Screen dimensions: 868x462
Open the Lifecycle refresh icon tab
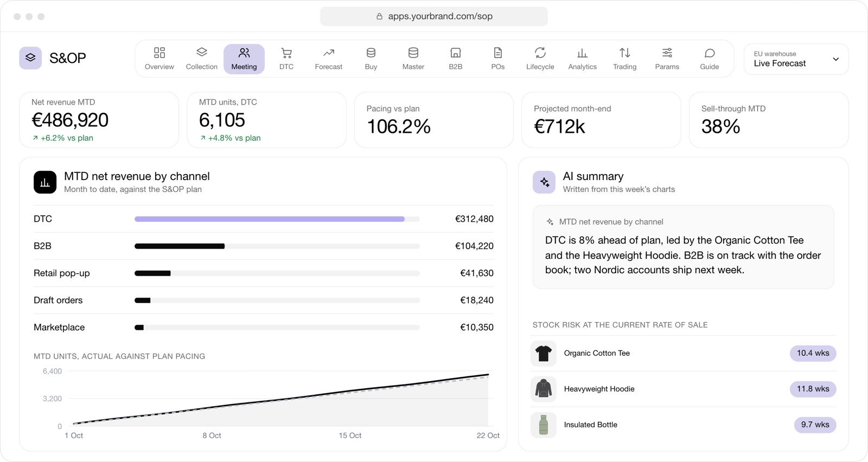tap(540, 59)
